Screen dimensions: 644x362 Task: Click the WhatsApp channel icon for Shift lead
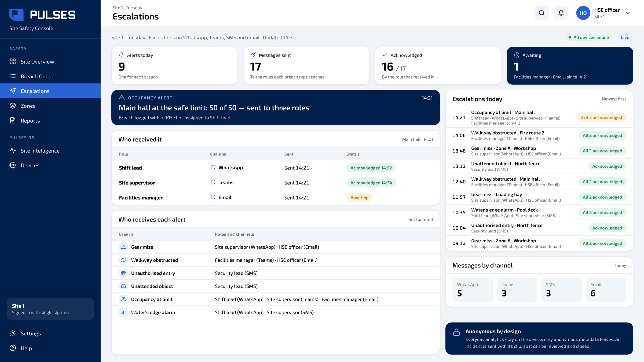(213, 167)
